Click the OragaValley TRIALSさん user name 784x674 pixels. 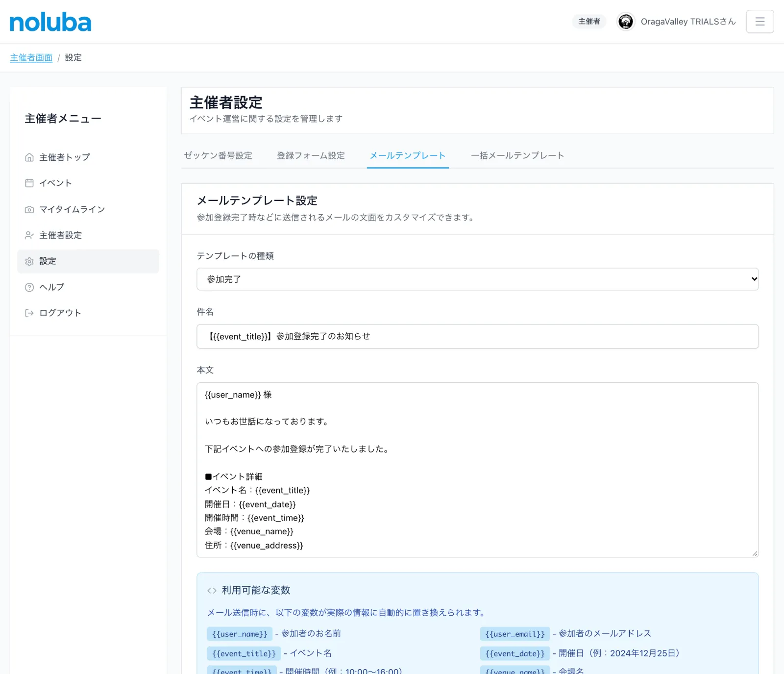click(x=688, y=22)
